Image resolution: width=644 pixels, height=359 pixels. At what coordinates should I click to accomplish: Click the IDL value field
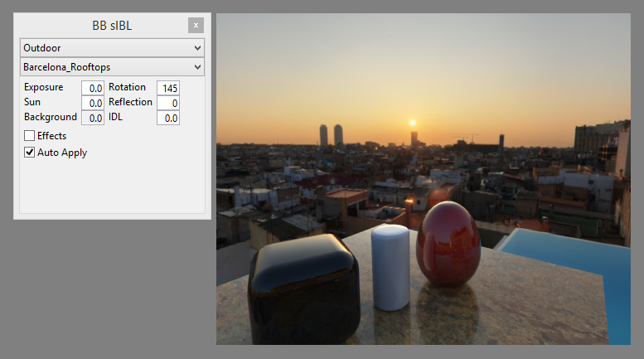(168, 118)
